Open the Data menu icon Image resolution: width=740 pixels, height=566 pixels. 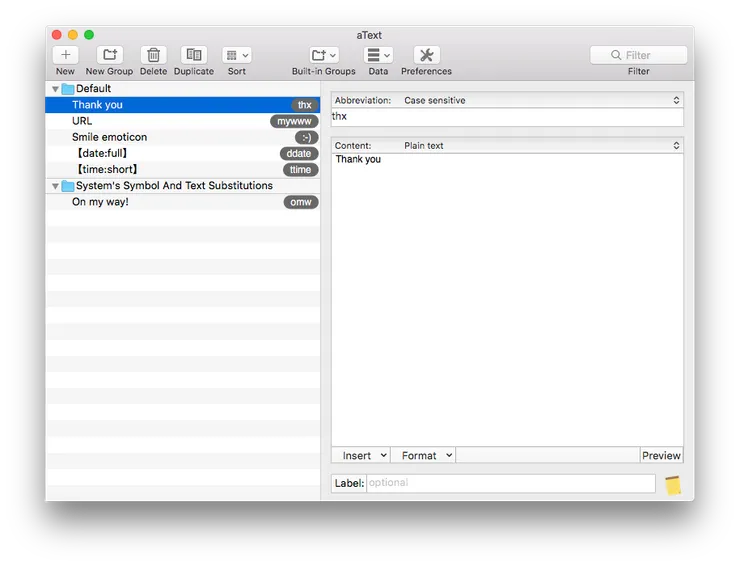(x=378, y=55)
